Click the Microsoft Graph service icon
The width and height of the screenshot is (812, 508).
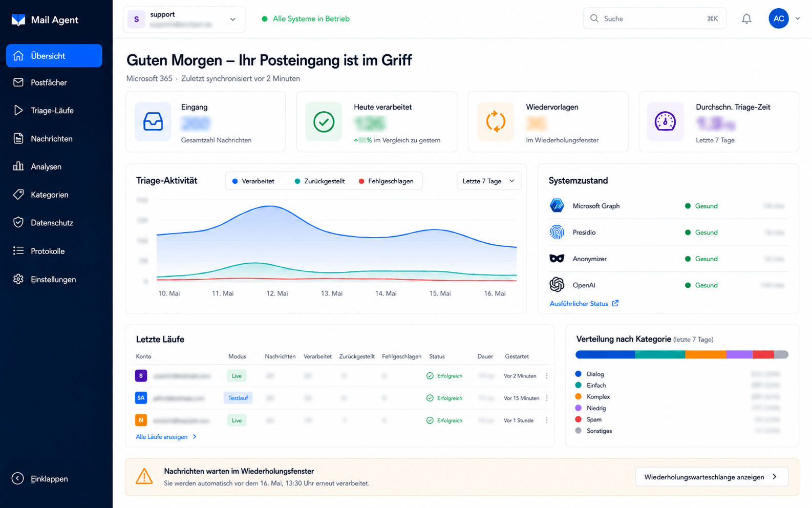click(557, 206)
